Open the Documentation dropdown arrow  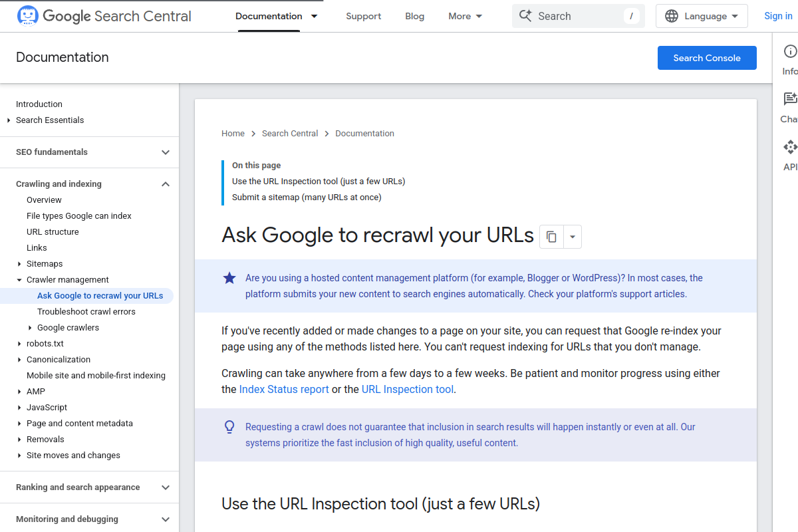(314, 16)
